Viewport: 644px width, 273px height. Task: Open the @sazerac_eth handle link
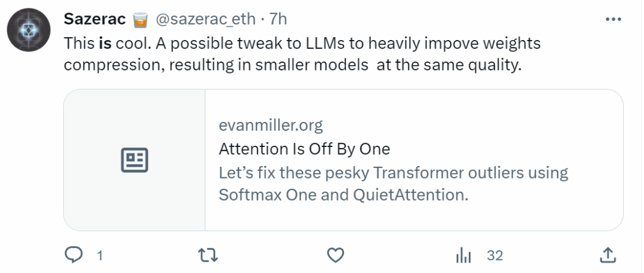[x=205, y=19]
